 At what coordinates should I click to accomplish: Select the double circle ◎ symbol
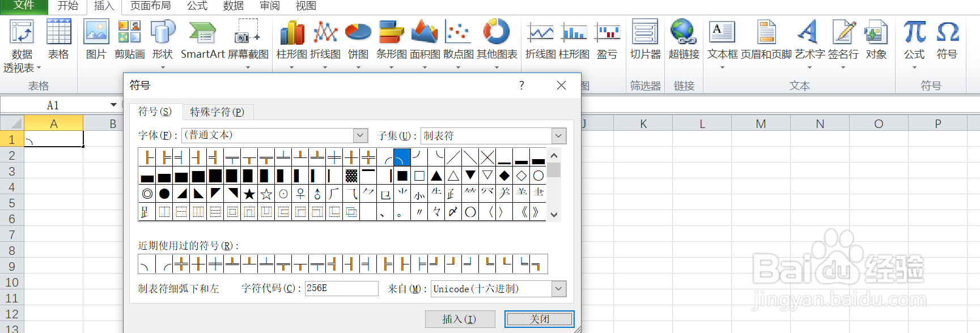tap(147, 194)
